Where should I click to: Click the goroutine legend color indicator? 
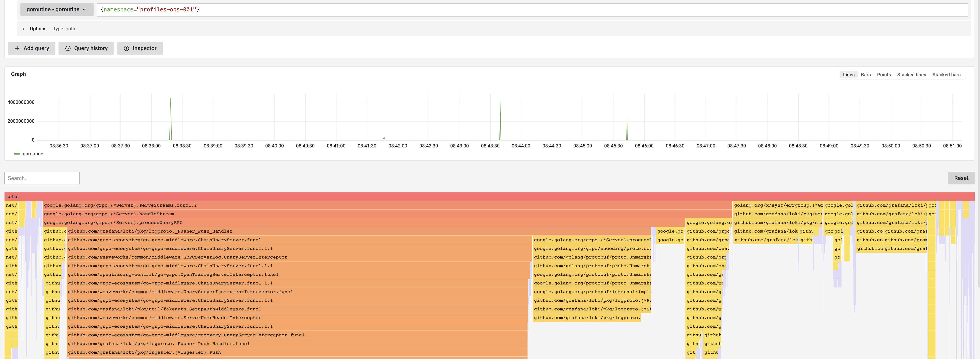tap(17, 154)
